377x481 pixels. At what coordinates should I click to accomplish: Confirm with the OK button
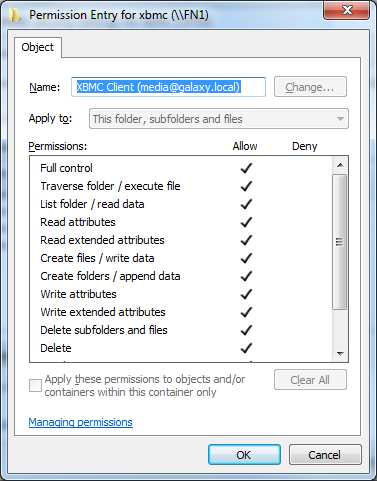tap(244, 455)
